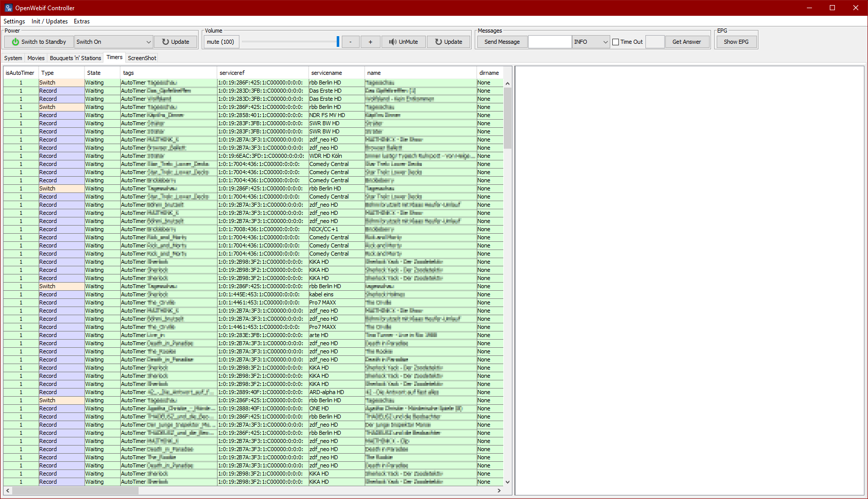Click the message text input field
This screenshot has width=868, height=499.
coord(550,42)
